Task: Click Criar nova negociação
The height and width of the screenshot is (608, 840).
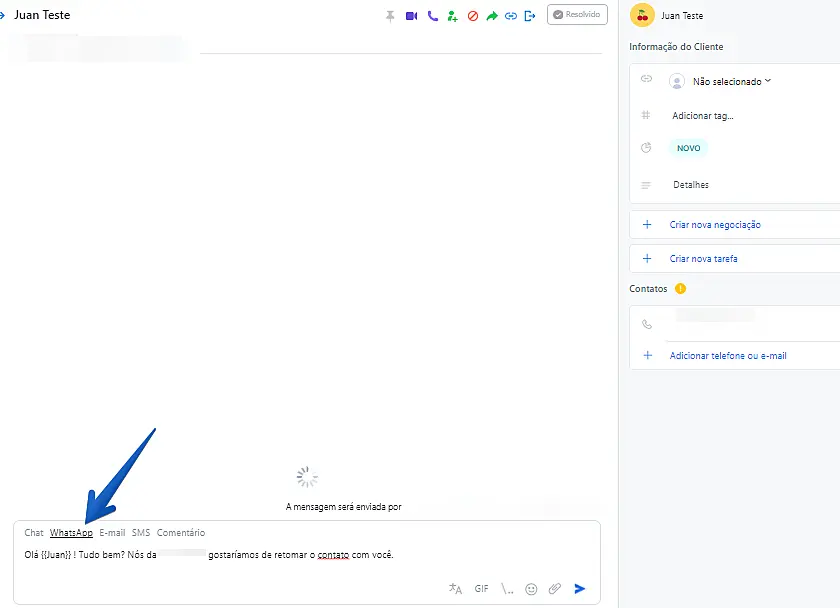Action: click(715, 224)
